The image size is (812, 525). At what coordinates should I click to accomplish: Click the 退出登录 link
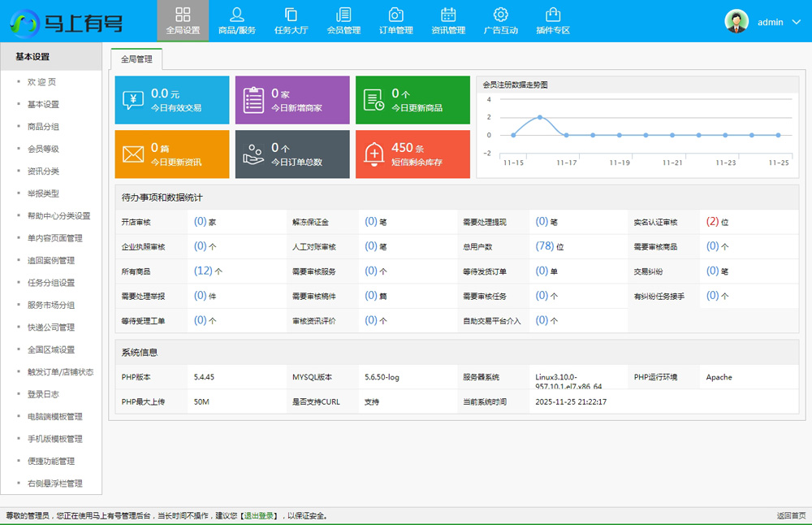[259, 516]
